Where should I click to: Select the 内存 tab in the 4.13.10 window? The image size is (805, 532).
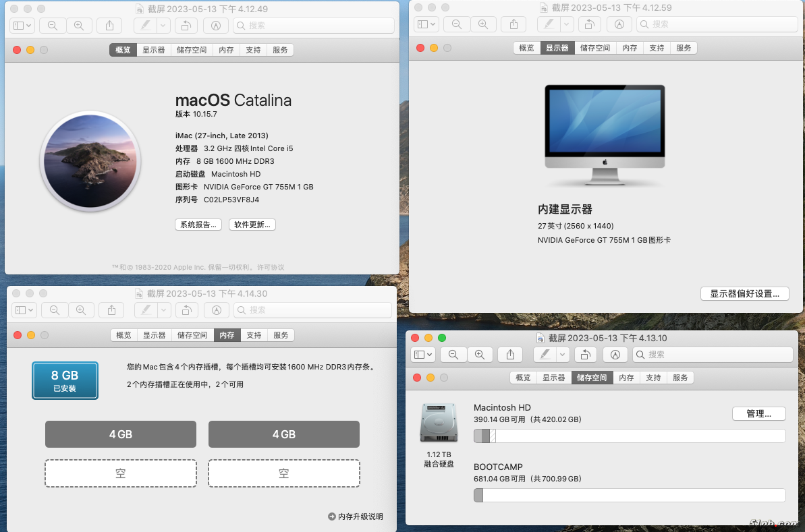pos(626,378)
